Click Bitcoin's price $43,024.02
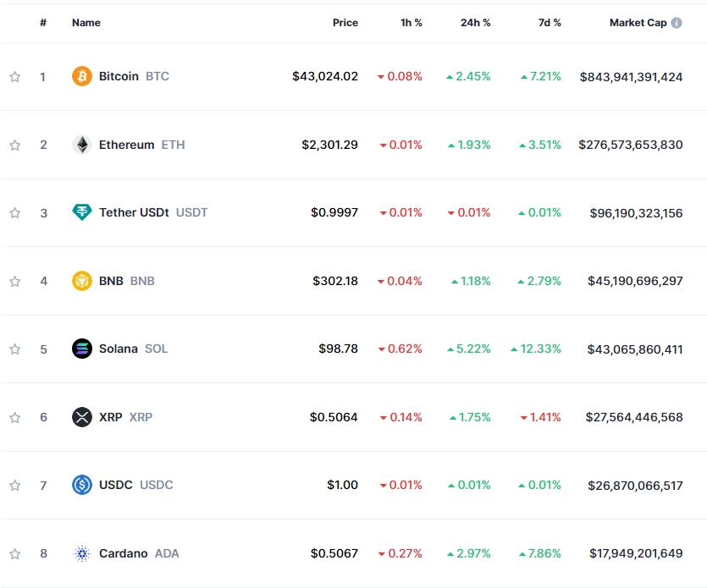The width and height of the screenshot is (707, 588). point(325,76)
